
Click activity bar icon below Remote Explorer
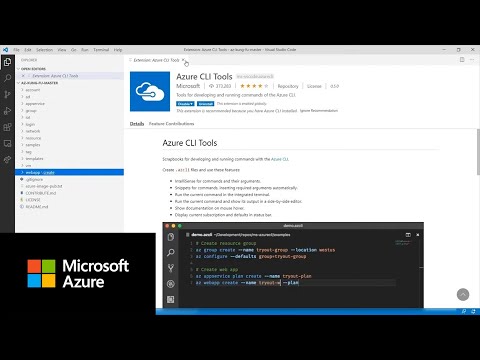pyautogui.click(x=7, y=159)
